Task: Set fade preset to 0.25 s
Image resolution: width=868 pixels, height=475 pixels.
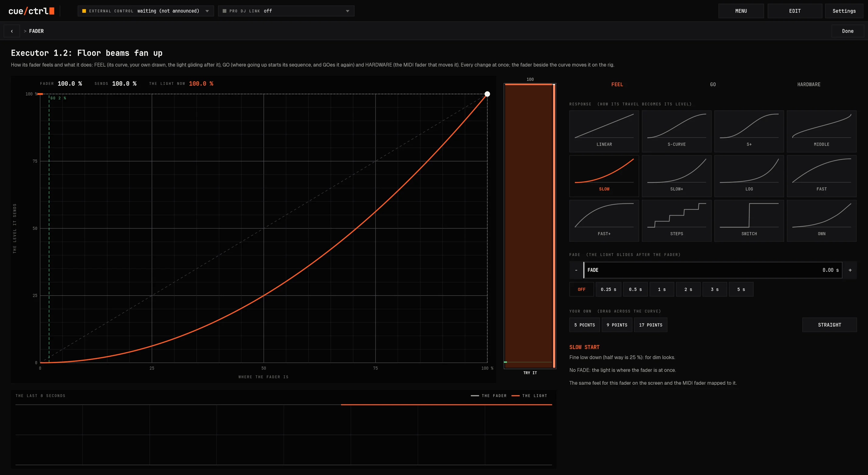Action: 608,289
